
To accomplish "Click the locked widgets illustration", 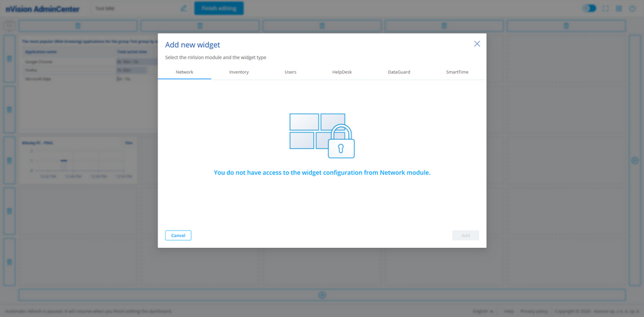I will pyautogui.click(x=322, y=135).
